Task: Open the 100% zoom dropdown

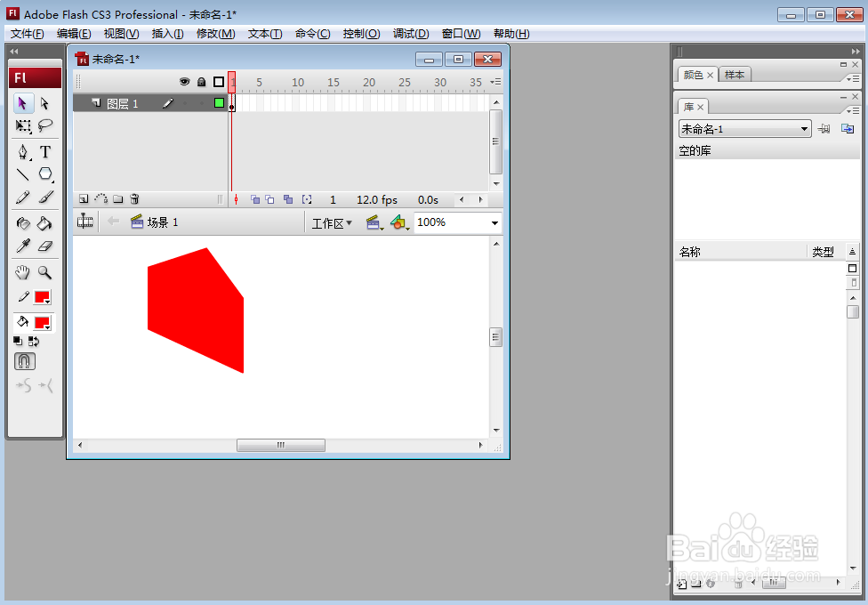Action: [494, 222]
